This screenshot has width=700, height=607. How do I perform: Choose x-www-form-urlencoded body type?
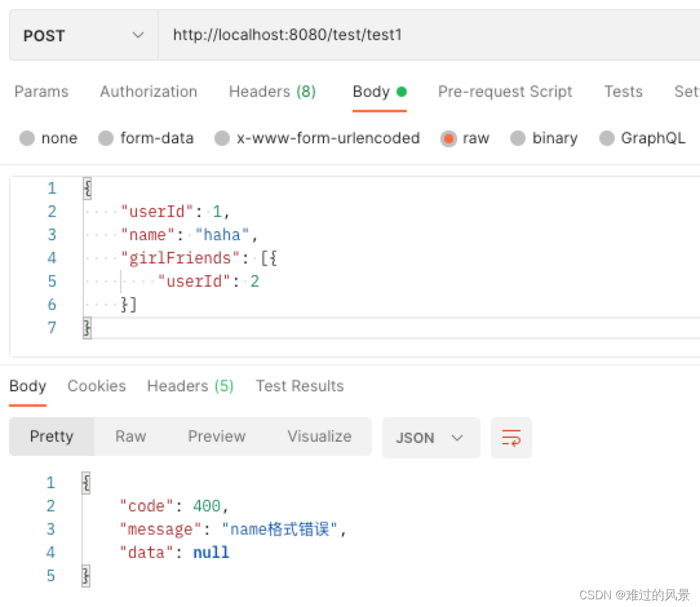point(222,138)
